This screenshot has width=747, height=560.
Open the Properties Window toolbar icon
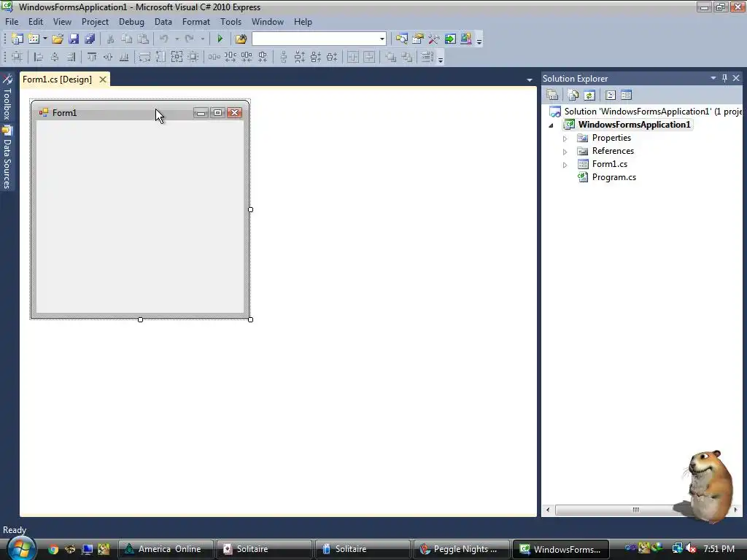point(418,39)
